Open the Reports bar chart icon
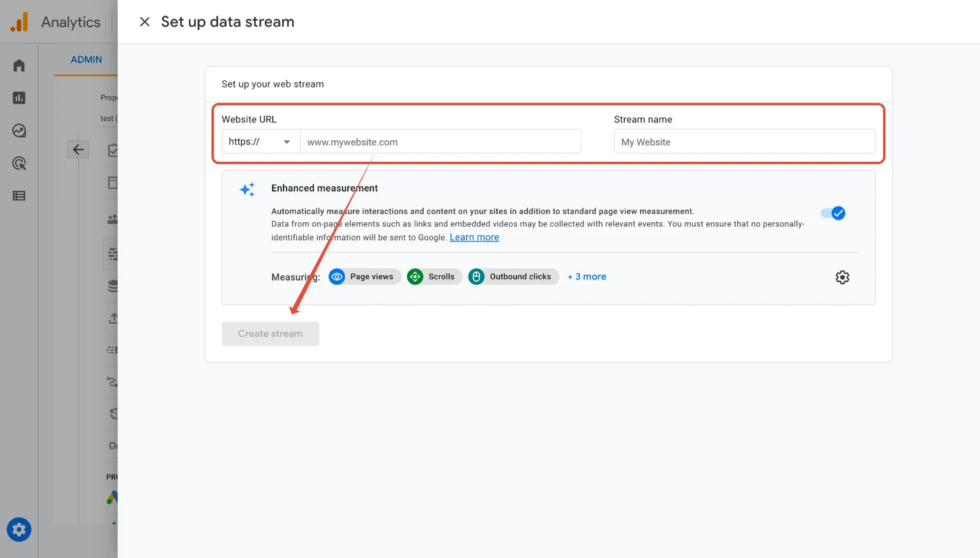This screenshot has height=558, width=980. point(19,98)
